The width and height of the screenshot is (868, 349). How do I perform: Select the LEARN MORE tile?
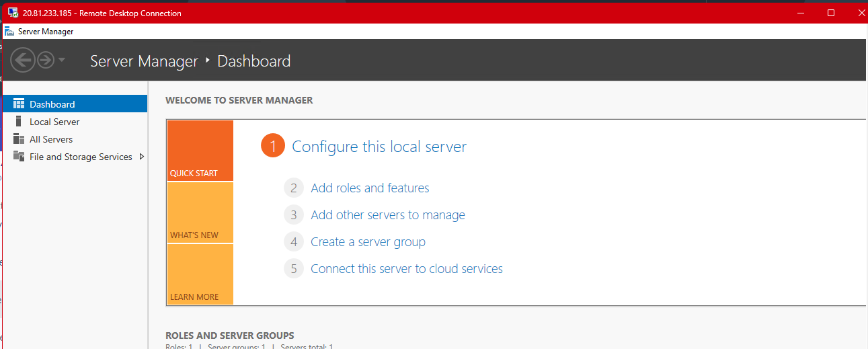(x=200, y=274)
